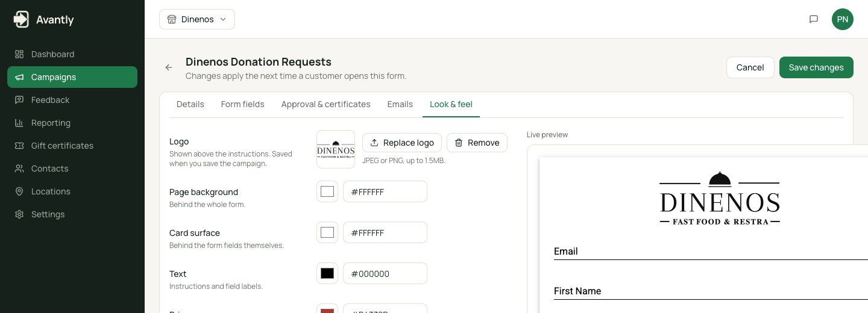Navigate to Locations

pyautogui.click(x=72, y=191)
